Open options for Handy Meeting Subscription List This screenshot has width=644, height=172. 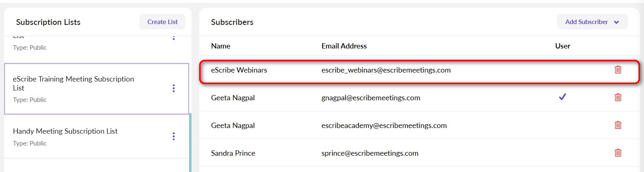[174, 136]
